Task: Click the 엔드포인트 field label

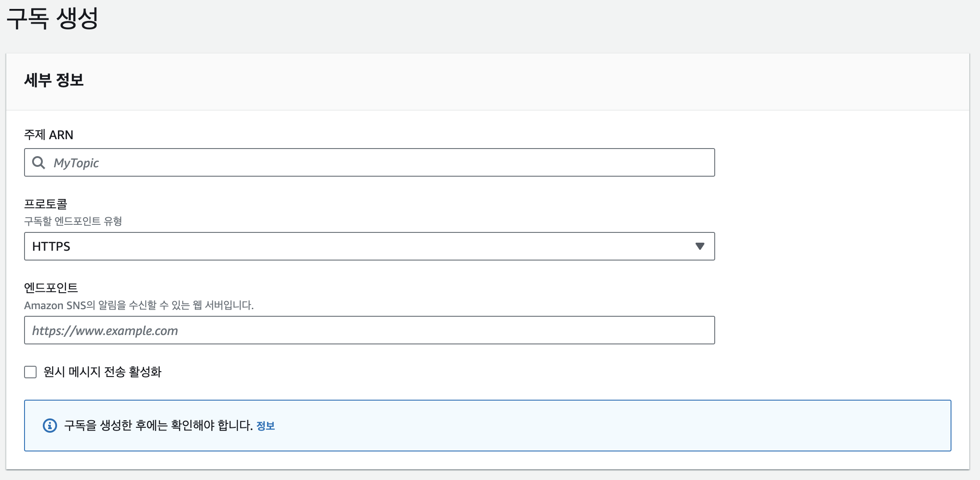Action: pos(51,288)
